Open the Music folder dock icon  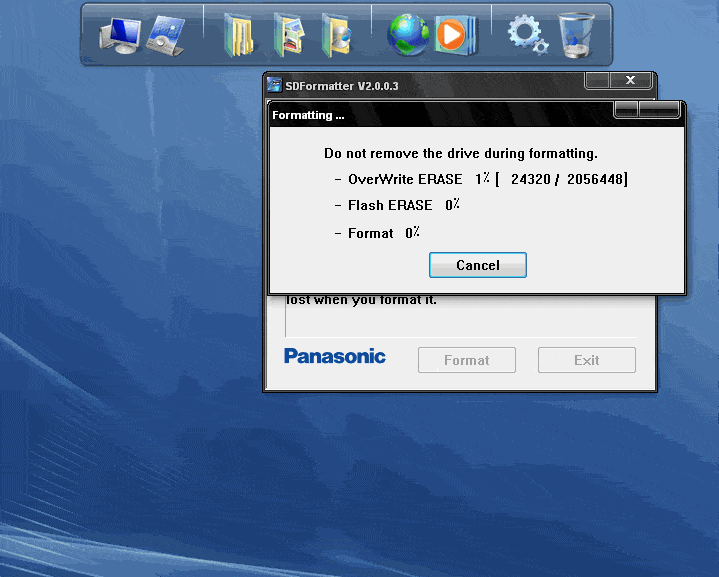(337, 35)
